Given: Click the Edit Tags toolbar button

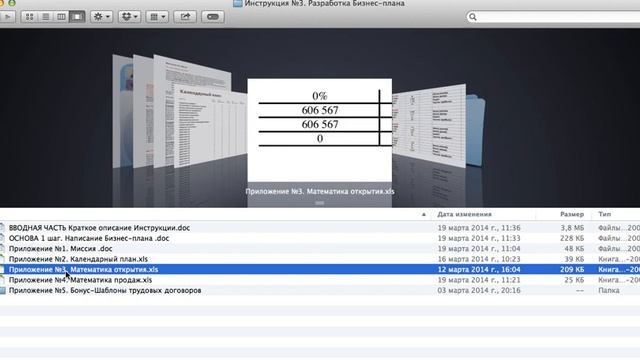Looking at the screenshot, I should click(x=213, y=17).
